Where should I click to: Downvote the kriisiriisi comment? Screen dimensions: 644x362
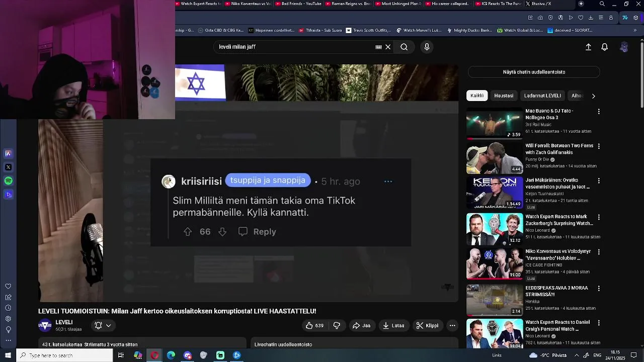click(x=222, y=232)
